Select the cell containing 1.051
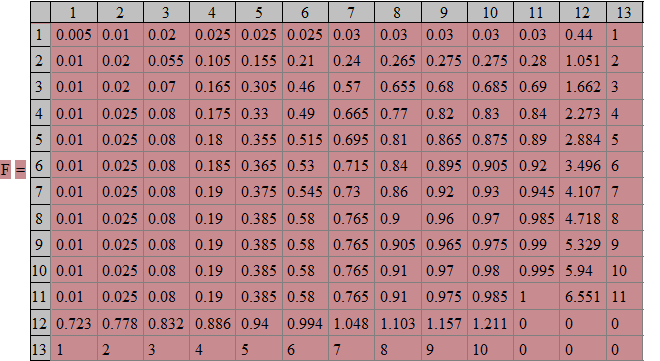The width and height of the screenshot is (660, 361). [583, 60]
